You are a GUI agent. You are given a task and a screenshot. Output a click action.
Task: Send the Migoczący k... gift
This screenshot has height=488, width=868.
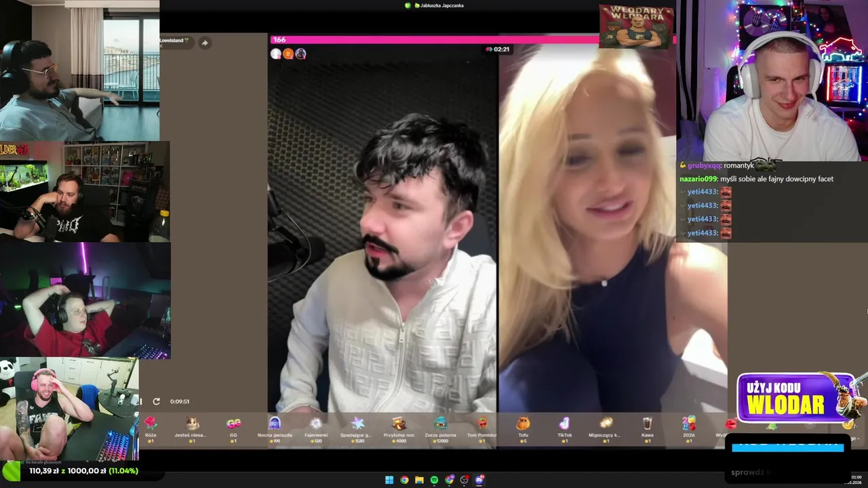point(606,429)
